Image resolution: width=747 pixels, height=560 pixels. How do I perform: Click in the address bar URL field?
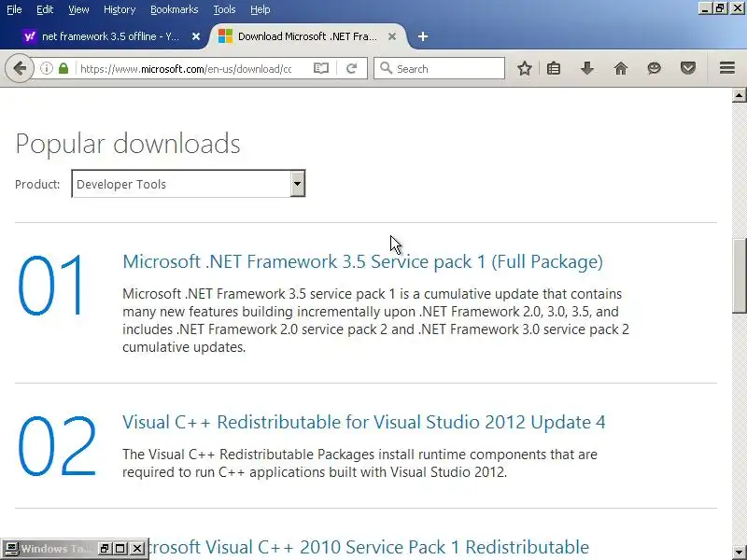click(186, 68)
